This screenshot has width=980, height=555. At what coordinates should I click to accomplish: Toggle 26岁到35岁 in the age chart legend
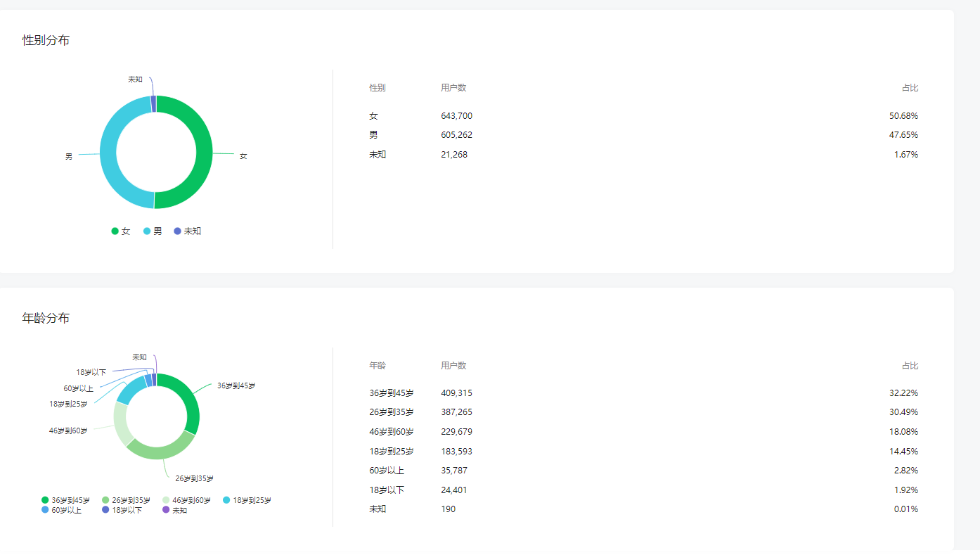pos(126,500)
